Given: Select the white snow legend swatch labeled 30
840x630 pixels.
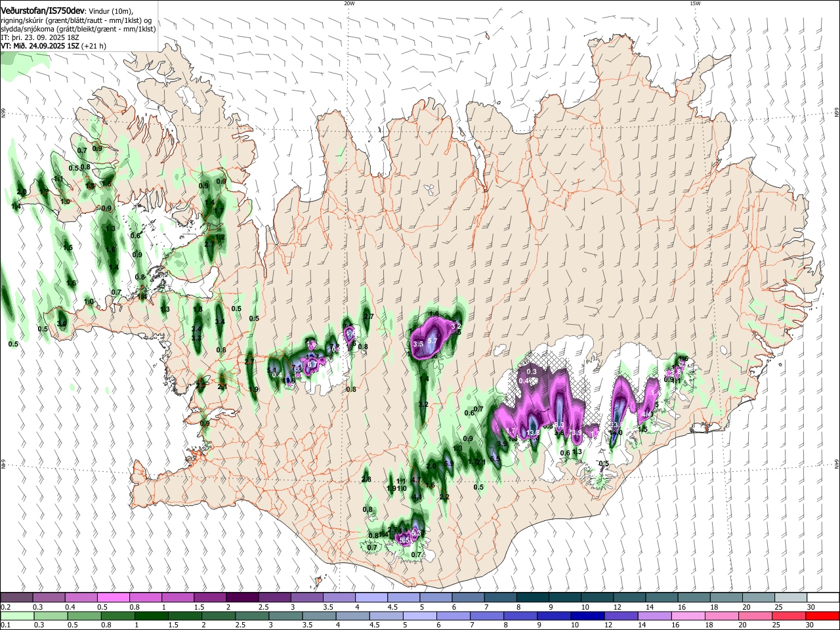Looking at the screenshot, I should 822,597.
